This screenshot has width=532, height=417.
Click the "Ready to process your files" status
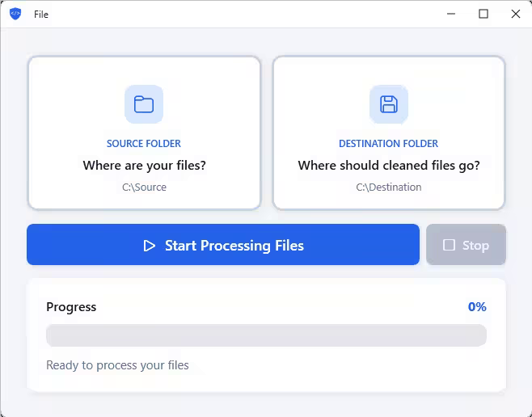pos(117,365)
